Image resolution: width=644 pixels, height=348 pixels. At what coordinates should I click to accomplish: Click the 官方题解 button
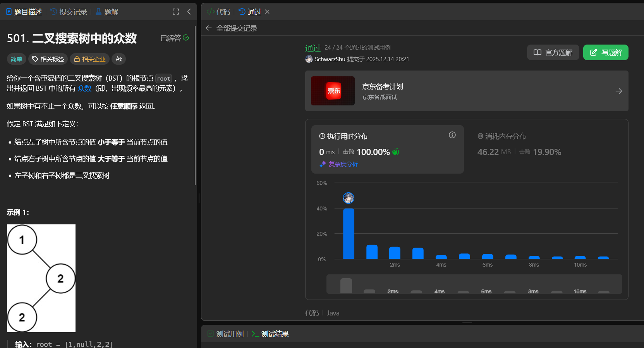pos(553,52)
